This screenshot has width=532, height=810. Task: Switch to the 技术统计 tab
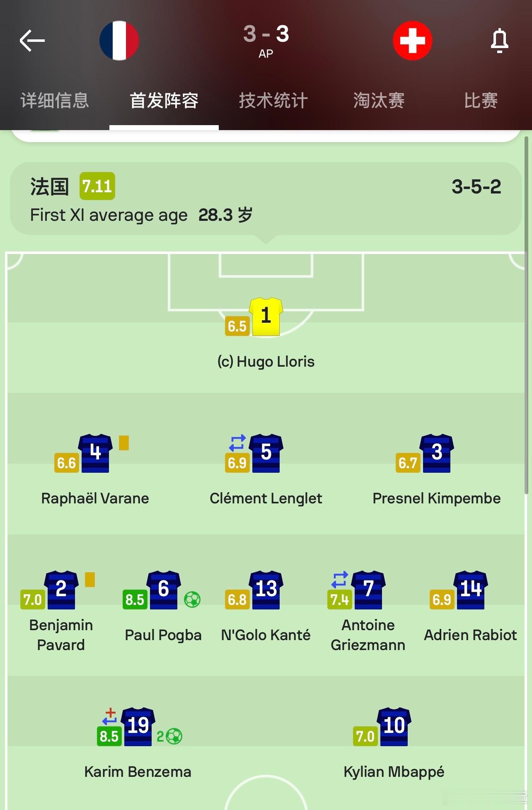[273, 100]
